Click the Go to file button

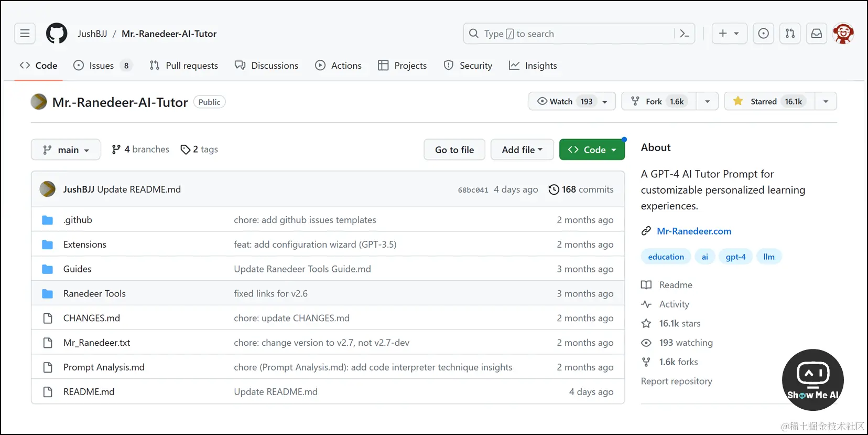click(x=454, y=150)
